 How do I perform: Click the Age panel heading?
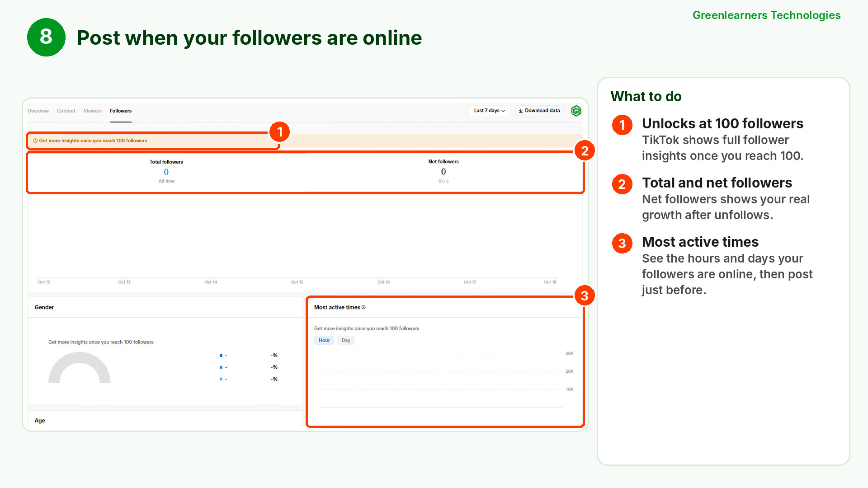click(40, 421)
